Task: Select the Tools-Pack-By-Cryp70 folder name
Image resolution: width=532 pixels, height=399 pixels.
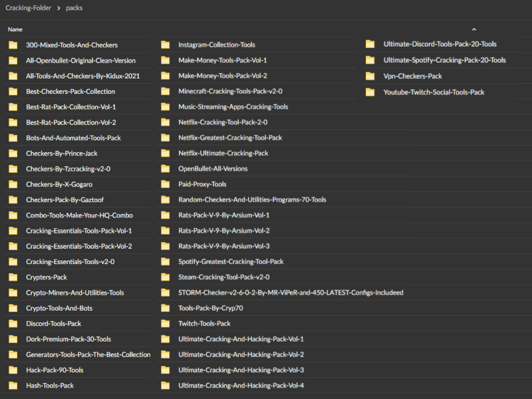Action: click(x=210, y=308)
